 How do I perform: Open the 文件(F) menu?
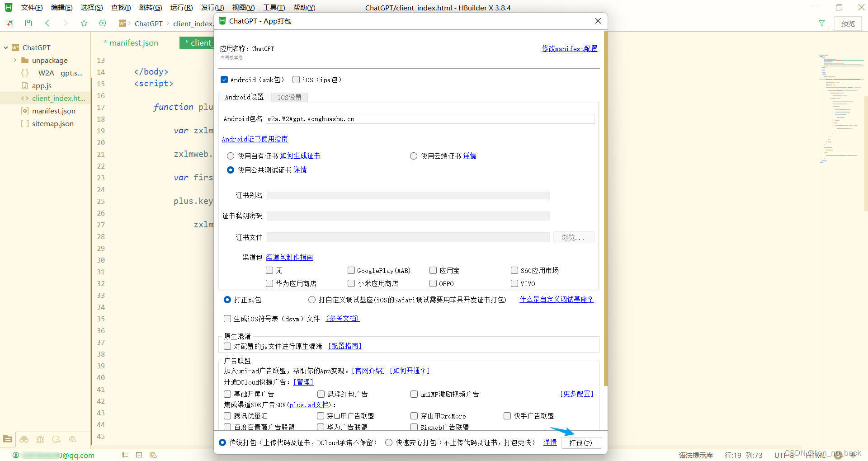click(x=32, y=8)
